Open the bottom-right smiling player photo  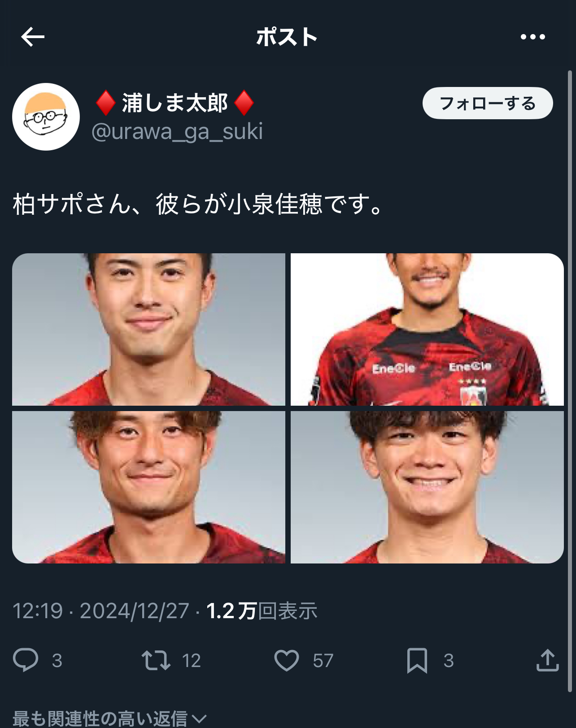(427, 487)
